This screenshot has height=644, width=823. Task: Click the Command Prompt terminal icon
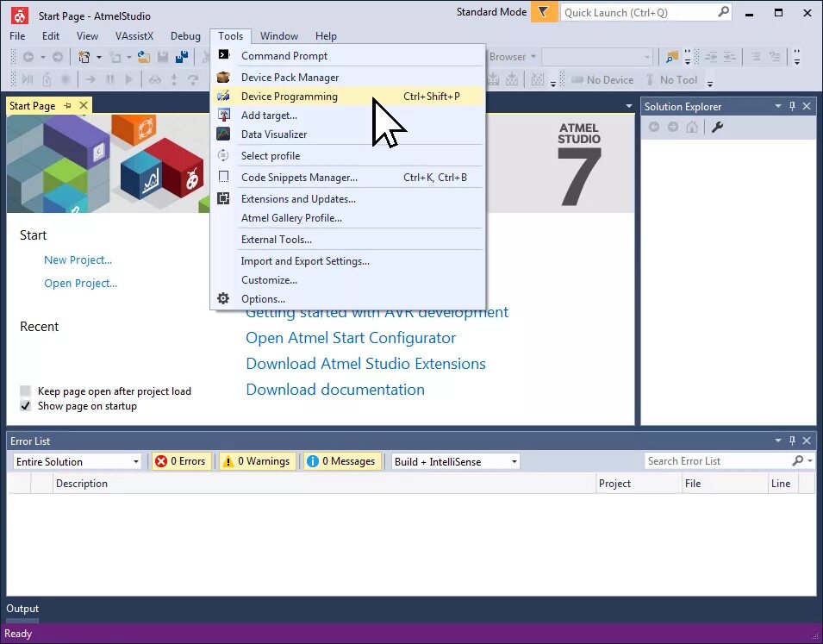pos(223,54)
